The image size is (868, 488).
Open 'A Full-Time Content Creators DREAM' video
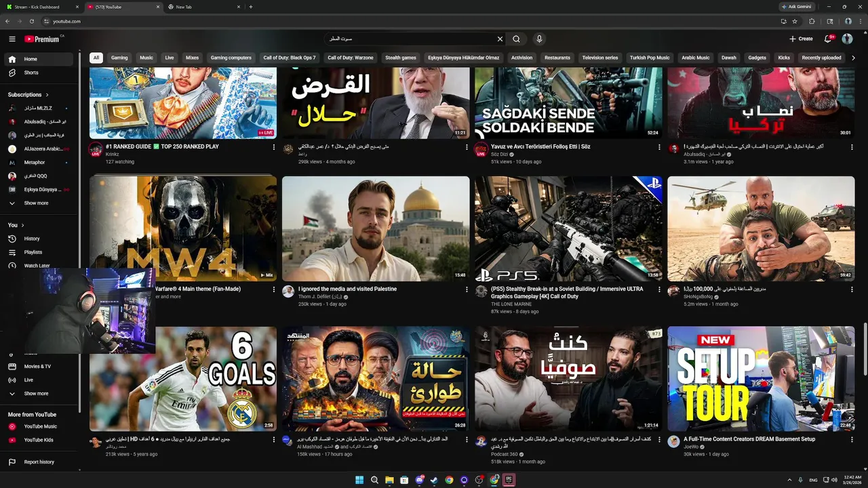point(749,439)
